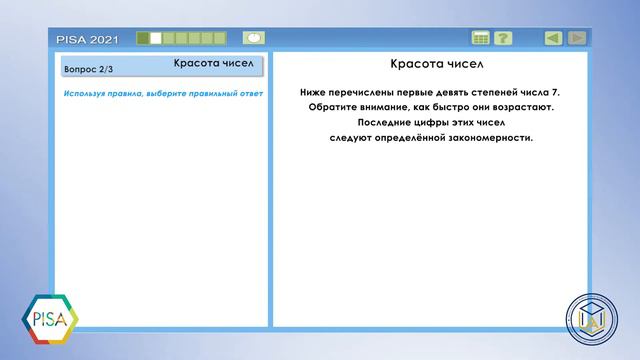Screen dimensions: 640x360
Task: Click the instruction 'Используя правила, выберите правильный ответ'
Action: (163, 93)
